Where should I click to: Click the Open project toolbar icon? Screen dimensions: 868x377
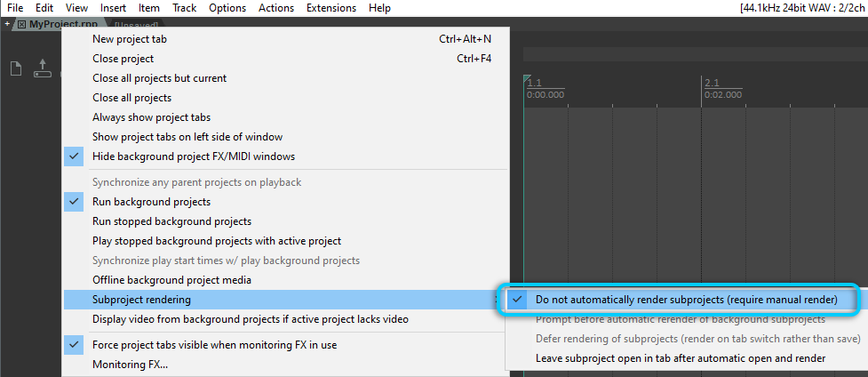click(42, 68)
